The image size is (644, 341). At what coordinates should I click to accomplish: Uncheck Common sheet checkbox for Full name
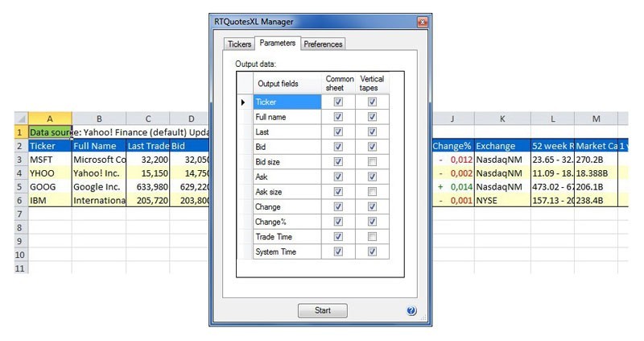(338, 117)
